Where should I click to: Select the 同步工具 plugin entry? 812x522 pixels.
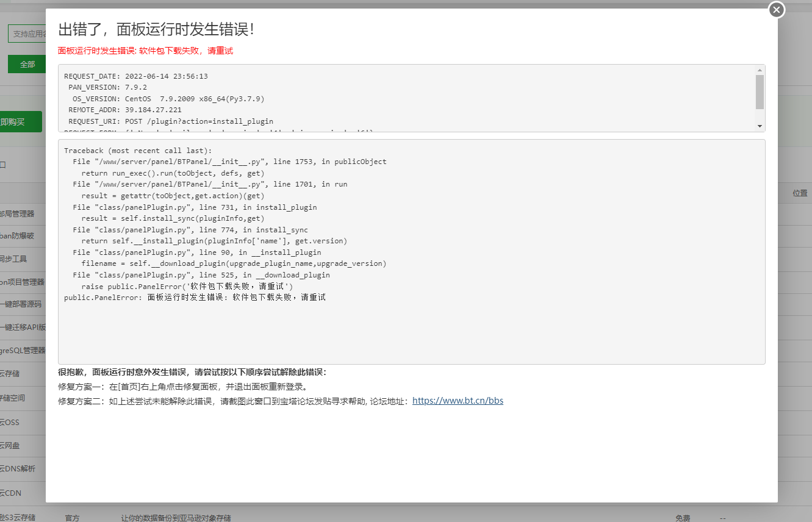pos(16,259)
